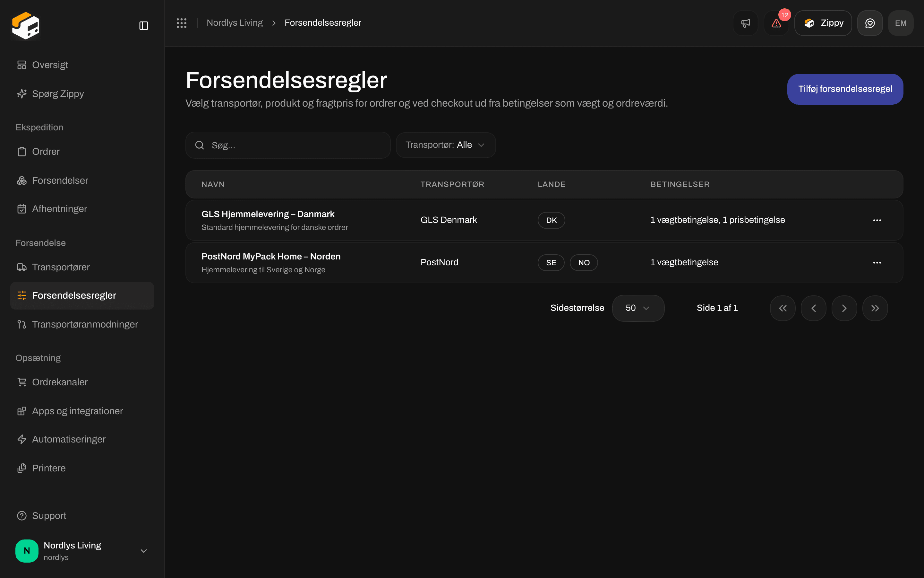The width and height of the screenshot is (924, 578).
Task: Jump to last page of results
Action: (875, 308)
